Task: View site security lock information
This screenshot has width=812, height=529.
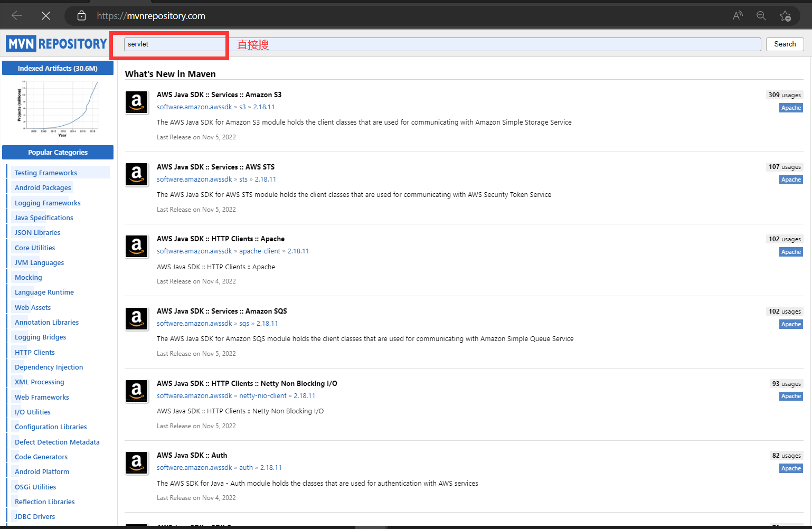Action: click(x=81, y=16)
